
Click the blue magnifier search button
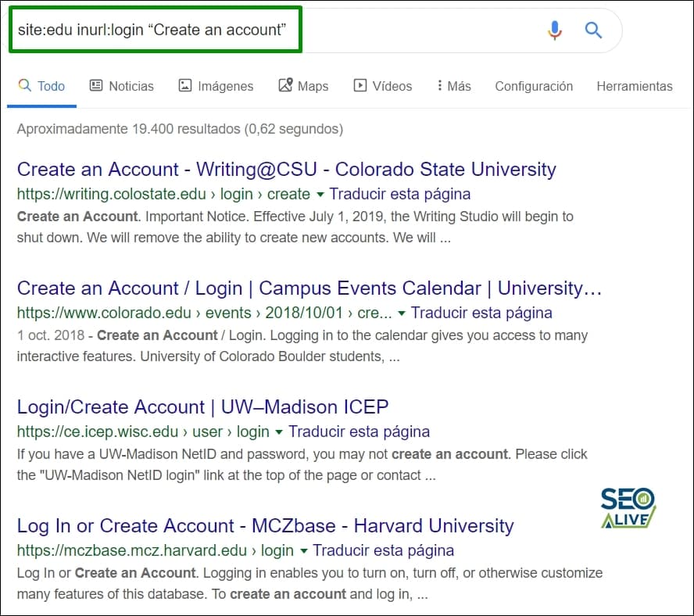click(x=593, y=30)
